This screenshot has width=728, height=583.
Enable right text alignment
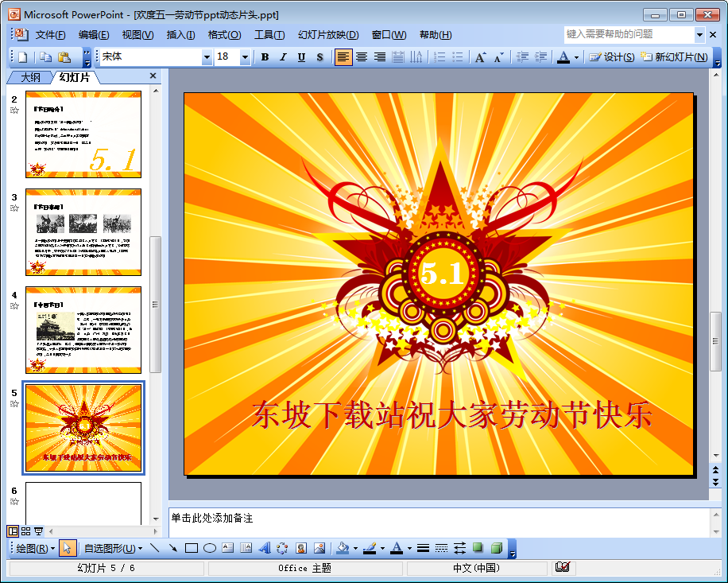[380, 57]
